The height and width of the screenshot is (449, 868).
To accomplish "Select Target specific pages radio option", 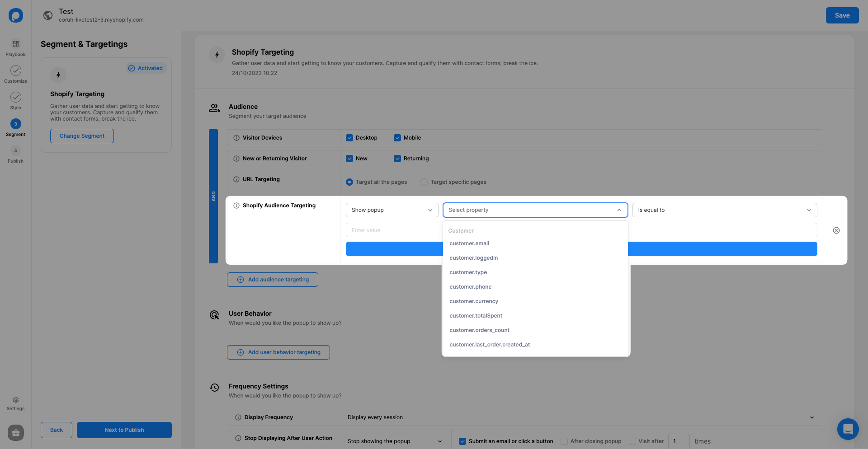I will click(424, 182).
